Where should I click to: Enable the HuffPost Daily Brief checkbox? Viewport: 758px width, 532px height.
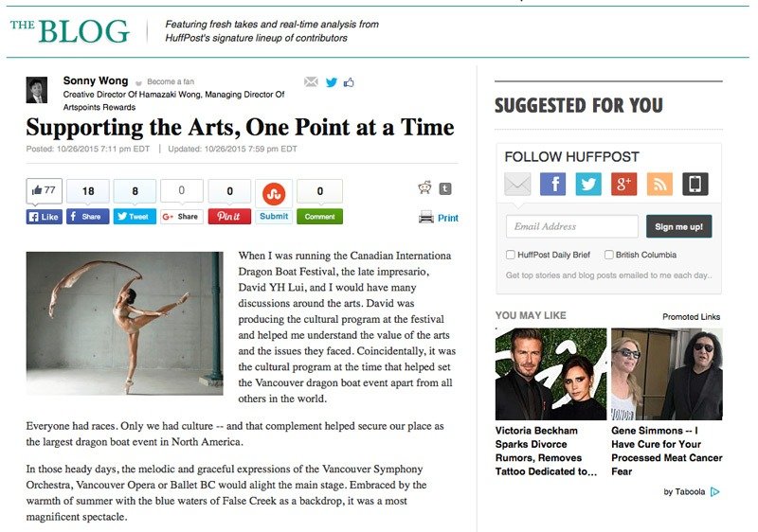[x=511, y=255]
